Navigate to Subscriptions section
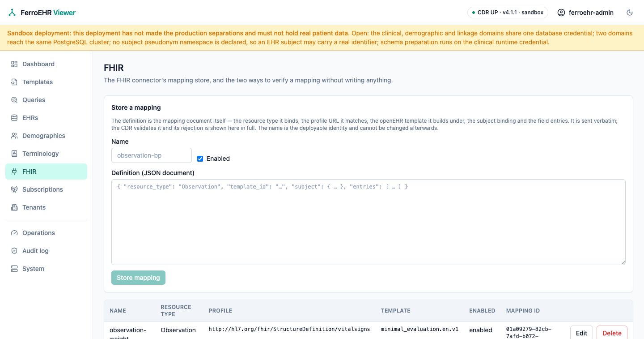 click(46, 189)
